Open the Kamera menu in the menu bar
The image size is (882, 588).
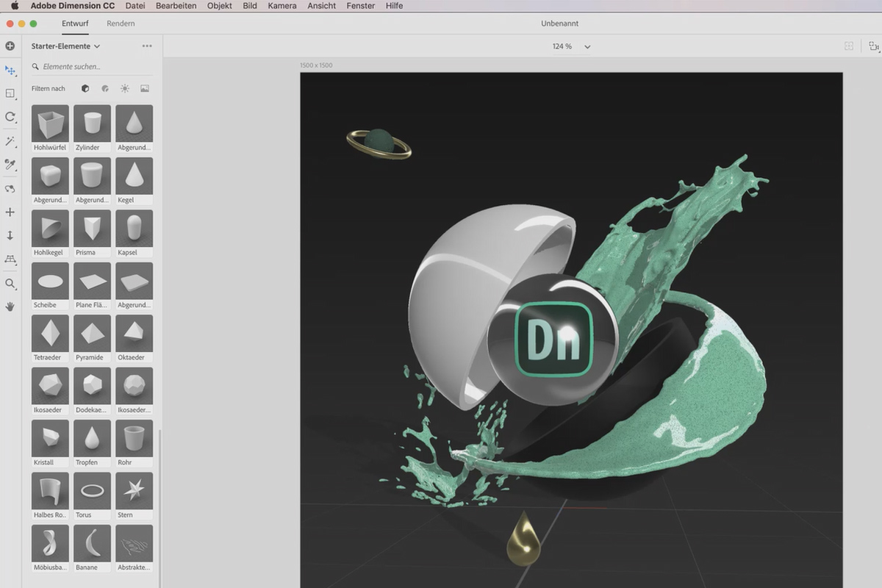click(x=282, y=6)
